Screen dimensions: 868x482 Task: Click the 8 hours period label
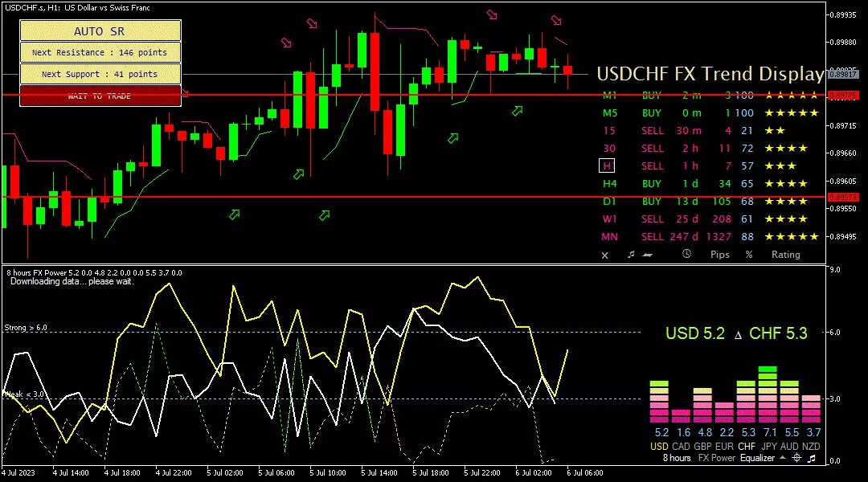point(677,458)
